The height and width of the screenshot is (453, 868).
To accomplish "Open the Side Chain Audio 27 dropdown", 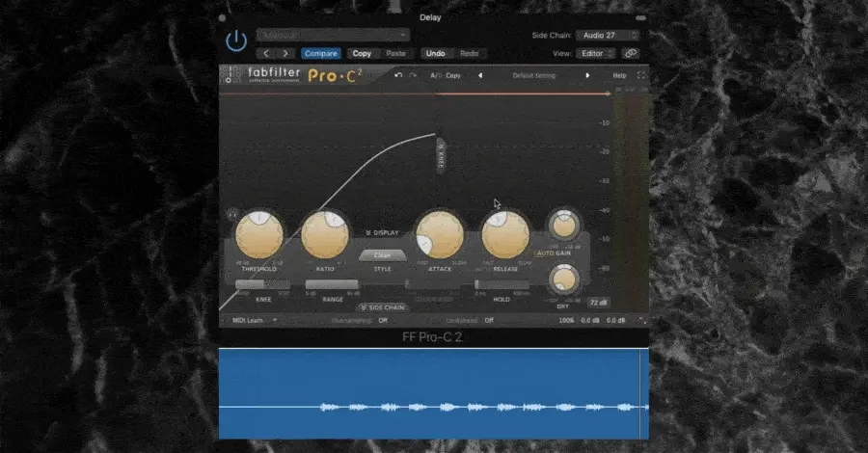I will coord(608,36).
